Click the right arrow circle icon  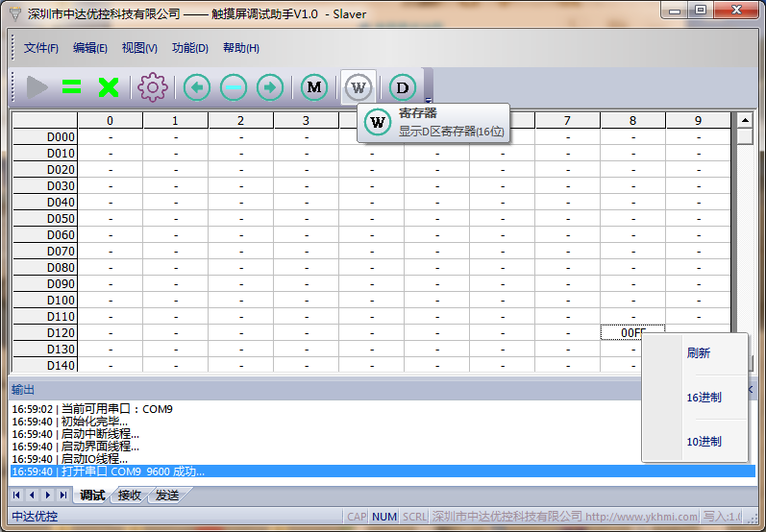click(270, 88)
